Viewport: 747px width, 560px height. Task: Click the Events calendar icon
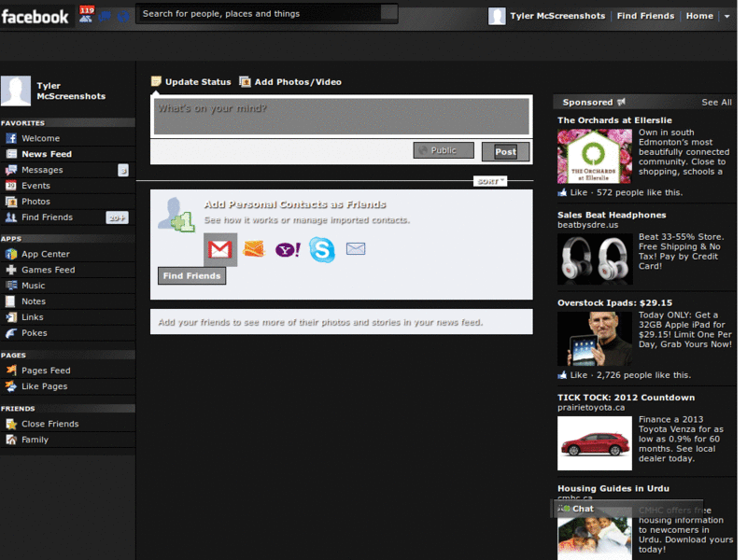(x=11, y=186)
